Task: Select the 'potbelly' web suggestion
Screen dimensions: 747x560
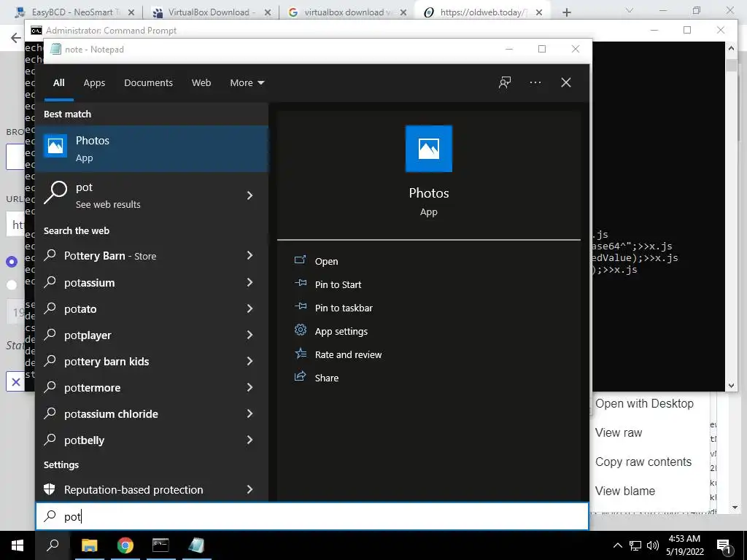Action: coord(152,440)
